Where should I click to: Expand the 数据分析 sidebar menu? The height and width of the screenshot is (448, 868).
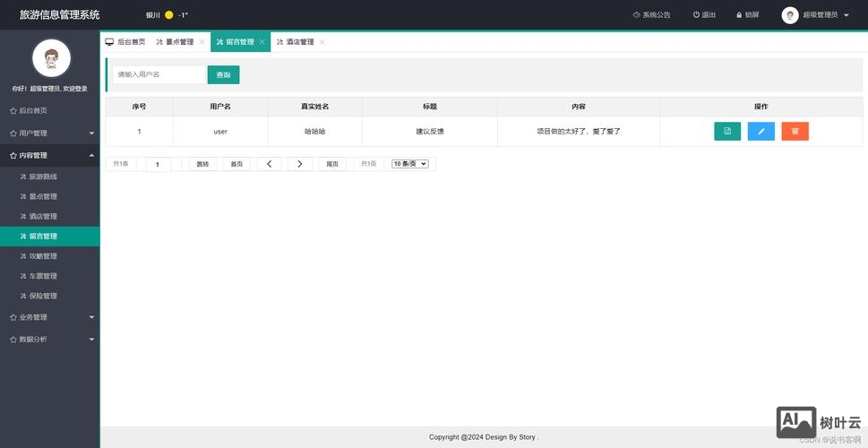50,339
